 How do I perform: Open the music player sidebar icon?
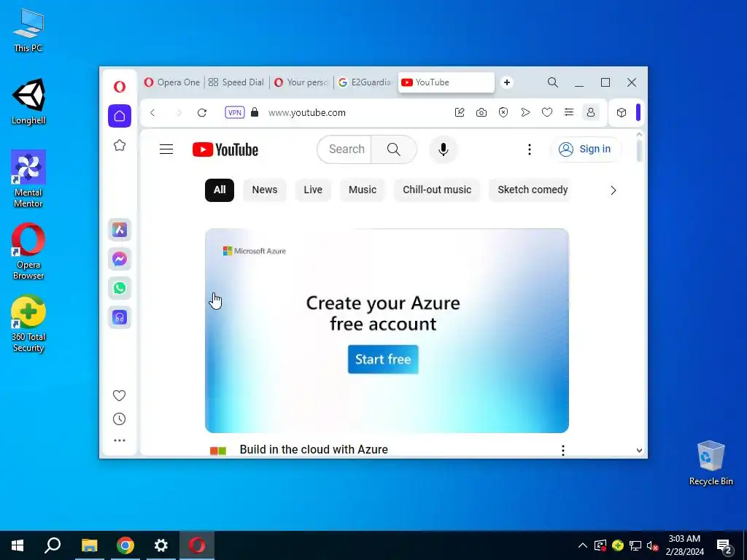coord(120,317)
